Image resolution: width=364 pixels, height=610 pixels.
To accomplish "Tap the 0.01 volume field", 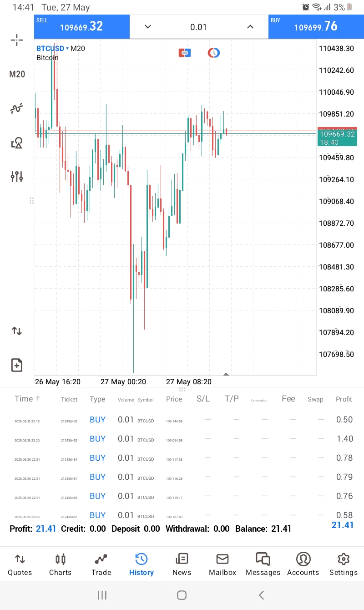I will pyautogui.click(x=198, y=27).
